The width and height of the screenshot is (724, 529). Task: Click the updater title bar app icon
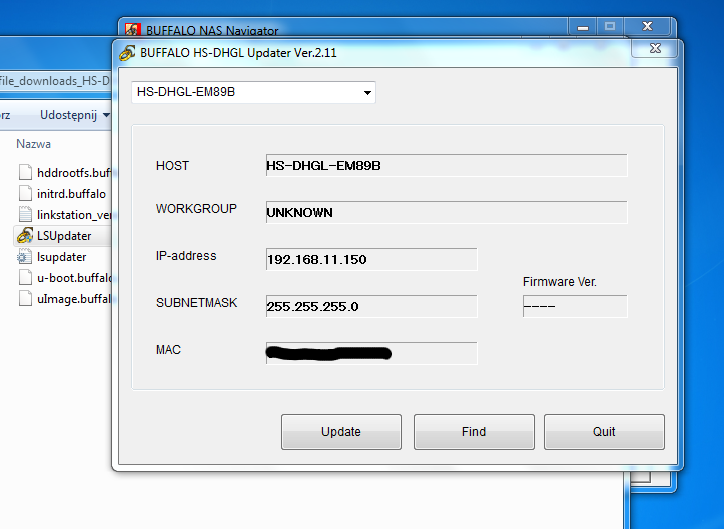click(127, 53)
